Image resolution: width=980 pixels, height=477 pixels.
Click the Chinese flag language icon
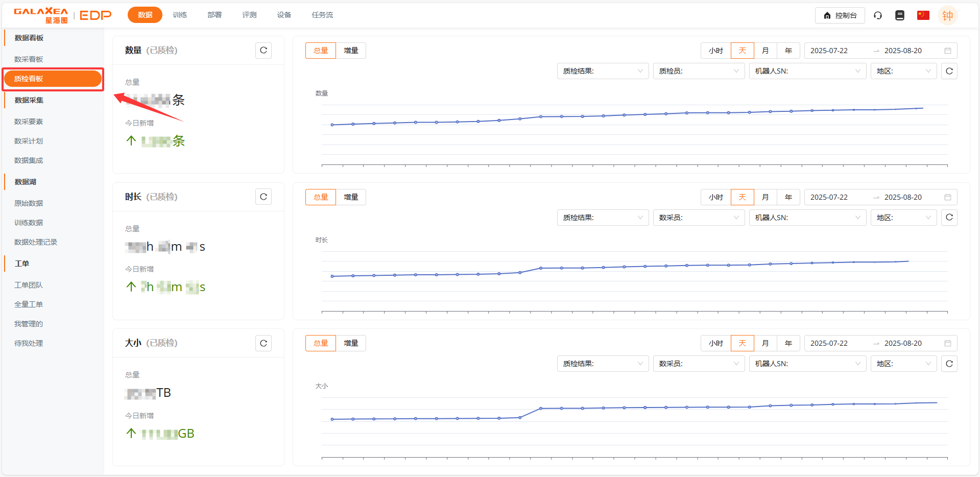(x=923, y=15)
